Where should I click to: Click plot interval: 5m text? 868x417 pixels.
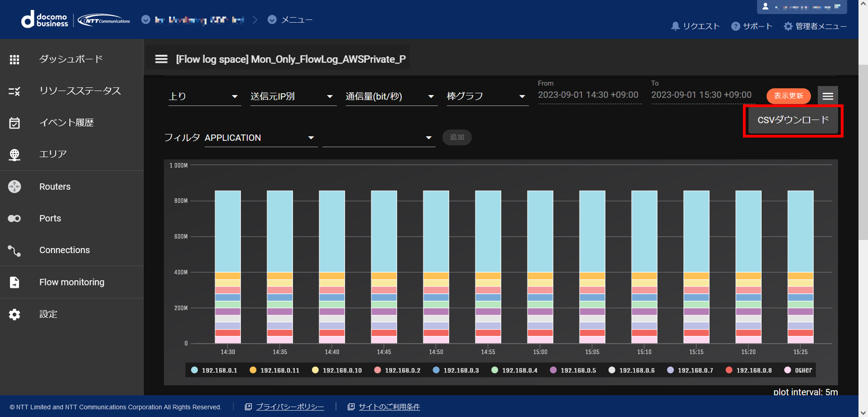point(805,392)
